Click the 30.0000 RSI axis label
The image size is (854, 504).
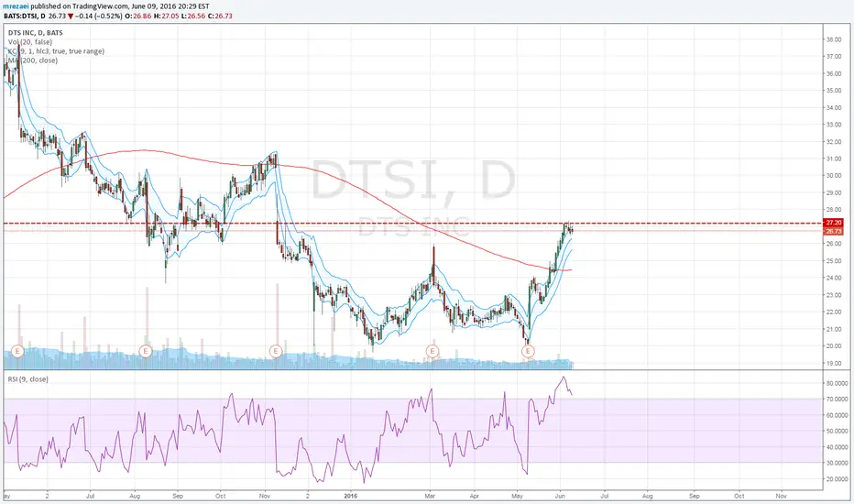(x=838, y=463)
